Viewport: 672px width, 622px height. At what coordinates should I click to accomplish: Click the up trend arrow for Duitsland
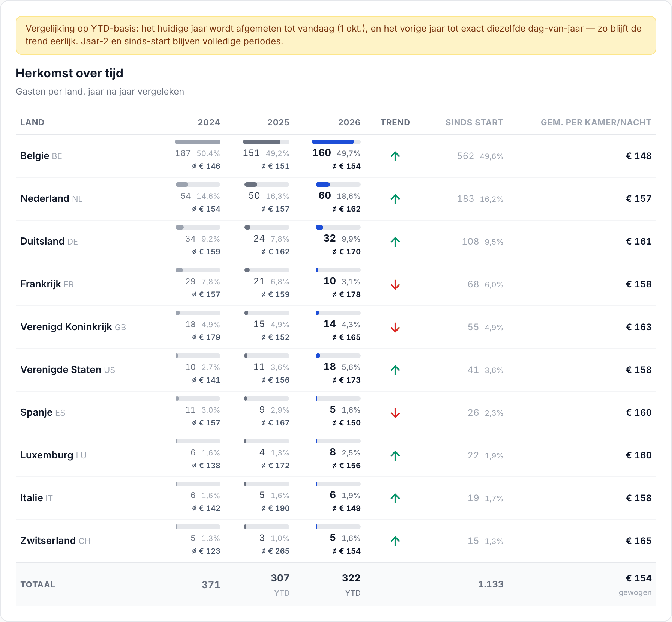pyautogui.click(x=395, y=242)
